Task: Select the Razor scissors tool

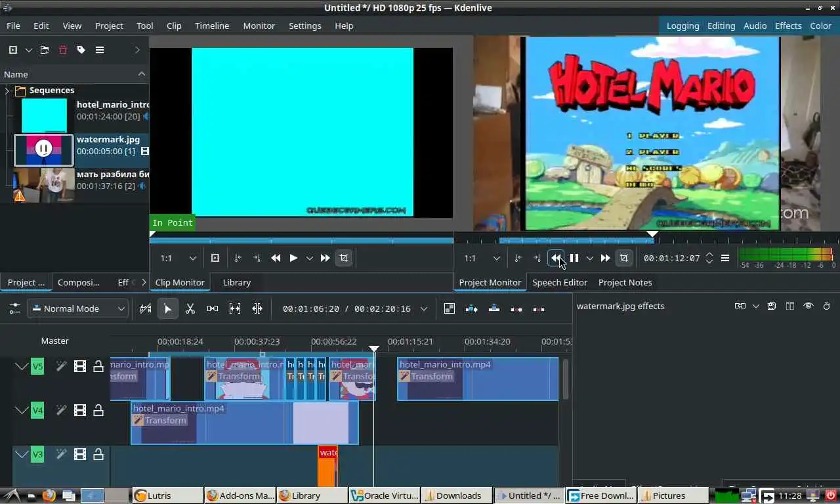Action: pyautogui.click(x=190, y=308)
